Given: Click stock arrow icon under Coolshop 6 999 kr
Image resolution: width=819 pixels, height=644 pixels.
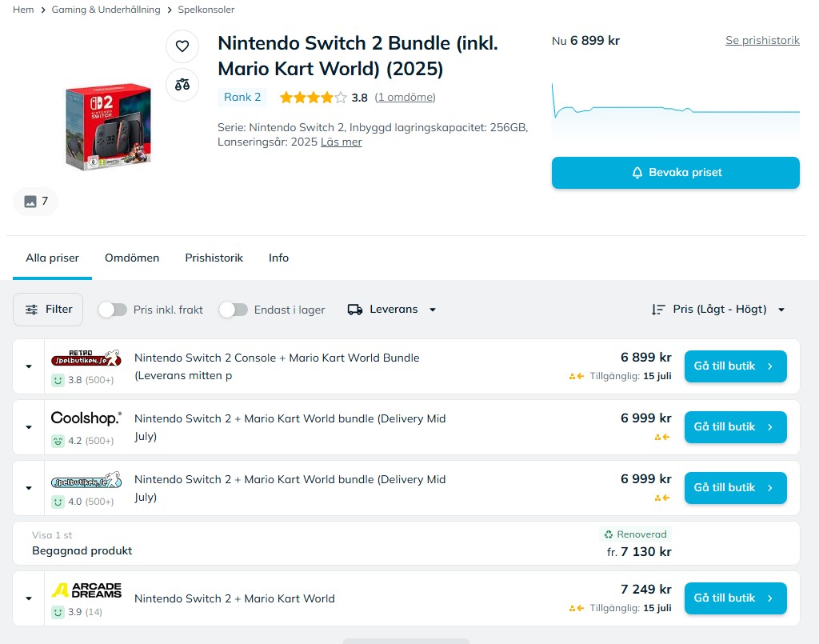Looking at the screenshot, I should pos(662,437).
